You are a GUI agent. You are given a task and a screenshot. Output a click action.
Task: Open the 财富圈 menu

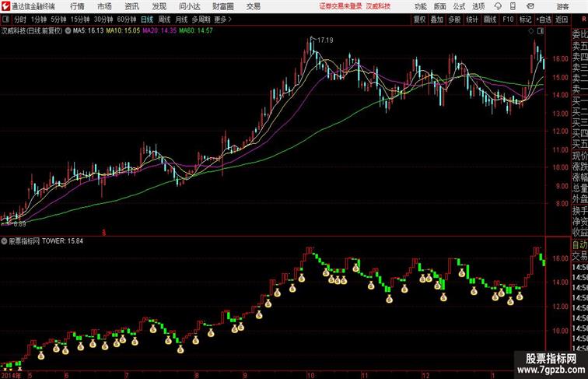(223, 6)
